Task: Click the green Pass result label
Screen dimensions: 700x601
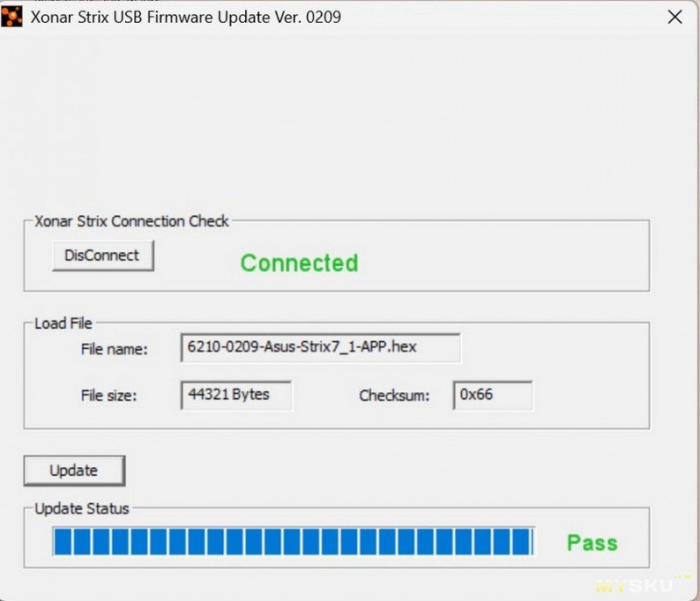Action: pos(591,542)
